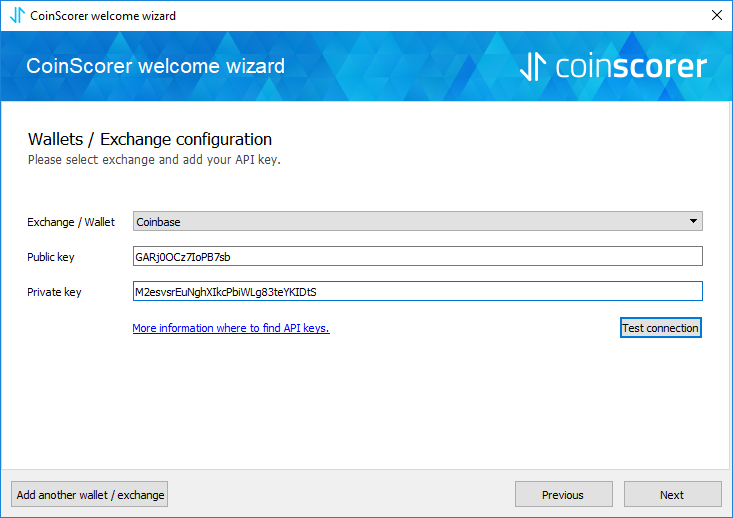Open More information where to find API keys link
Screen dimensions: 733x518
coord(231,328)
